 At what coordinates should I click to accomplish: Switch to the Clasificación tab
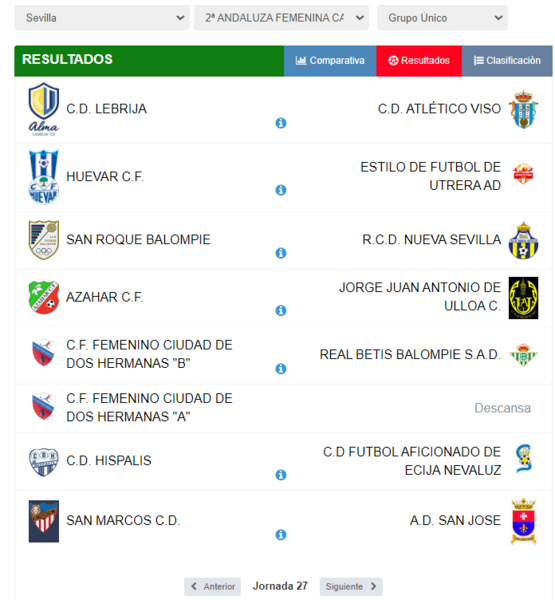(x=507, y=60)
